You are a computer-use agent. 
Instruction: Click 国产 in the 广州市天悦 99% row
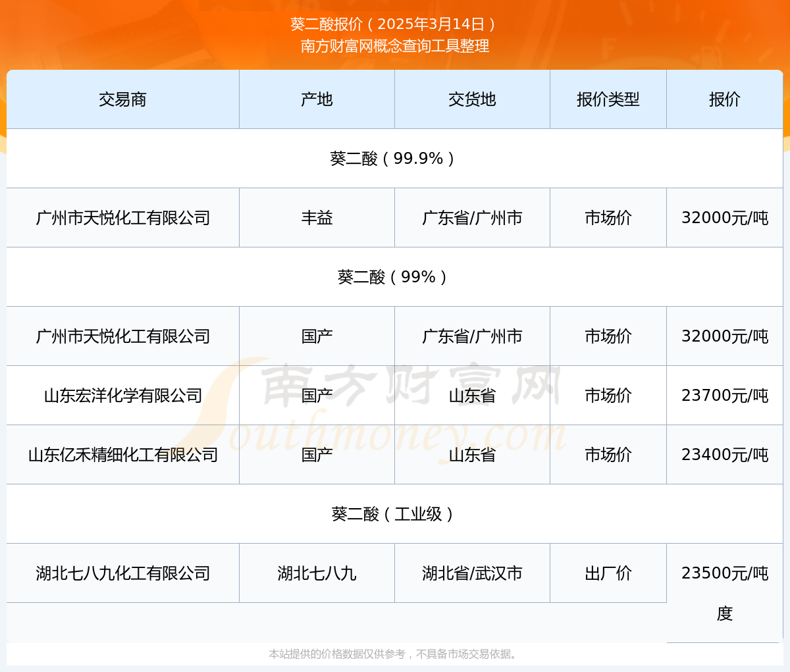(317, 336)
